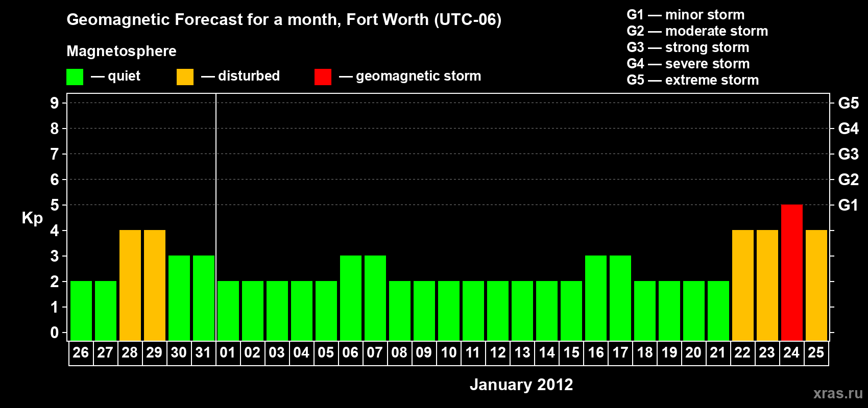Screen dimensions: 868x408
Task: Click date label 31 on the axis
Action: point(203,353)
